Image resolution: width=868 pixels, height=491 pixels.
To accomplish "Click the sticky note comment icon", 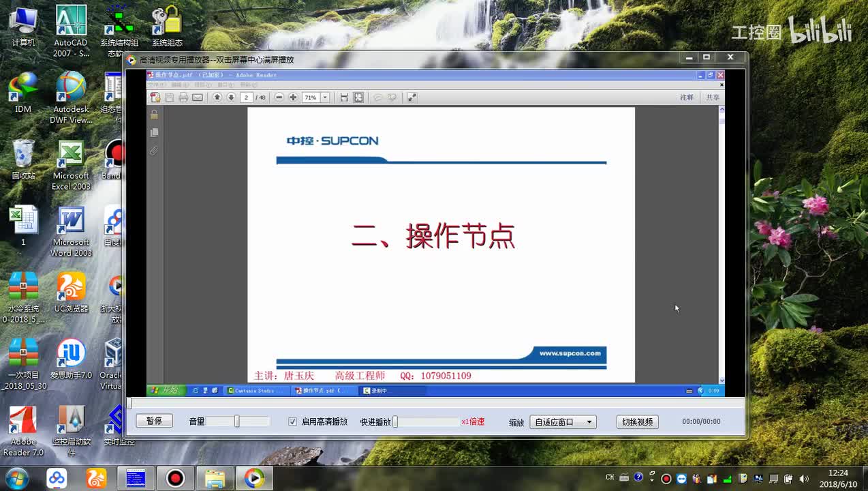I will 378,98.
